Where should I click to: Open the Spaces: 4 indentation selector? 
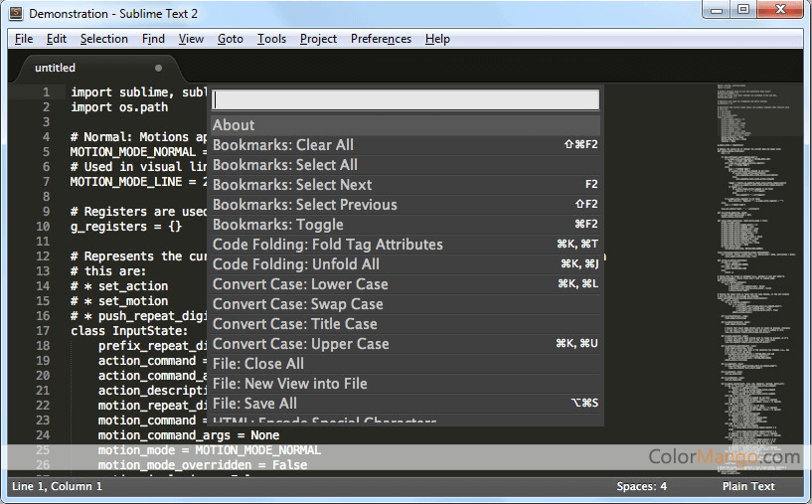641,486
